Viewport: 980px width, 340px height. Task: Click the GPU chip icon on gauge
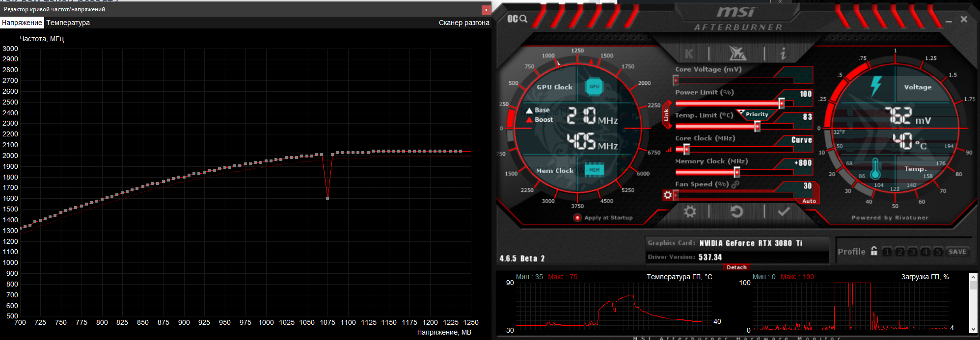coord(594,86)
